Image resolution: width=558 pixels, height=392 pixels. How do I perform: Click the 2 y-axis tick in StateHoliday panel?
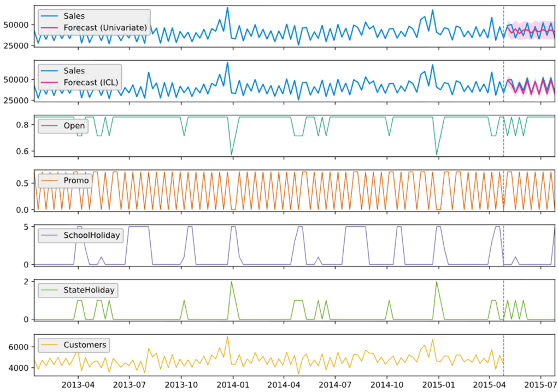coord(27,282)
